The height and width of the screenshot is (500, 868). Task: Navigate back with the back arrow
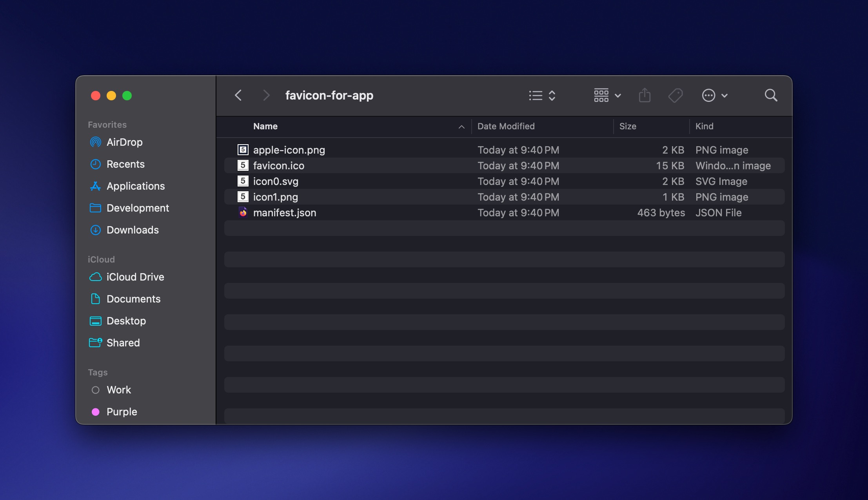[x=238, y=95]
